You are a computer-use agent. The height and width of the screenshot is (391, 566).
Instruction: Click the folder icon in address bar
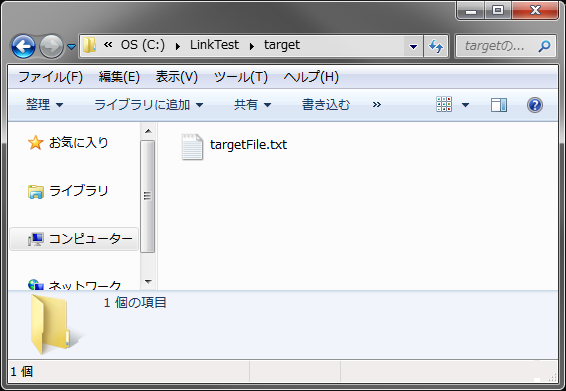tap(89, 45)
